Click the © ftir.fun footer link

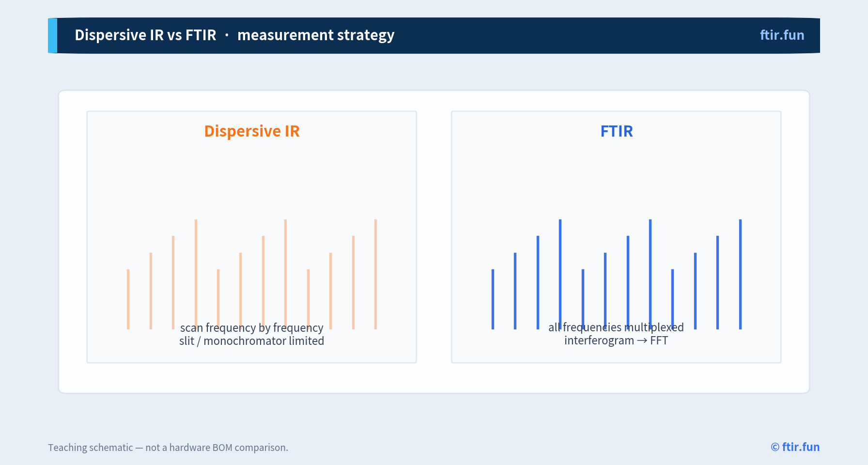(795, 447)
